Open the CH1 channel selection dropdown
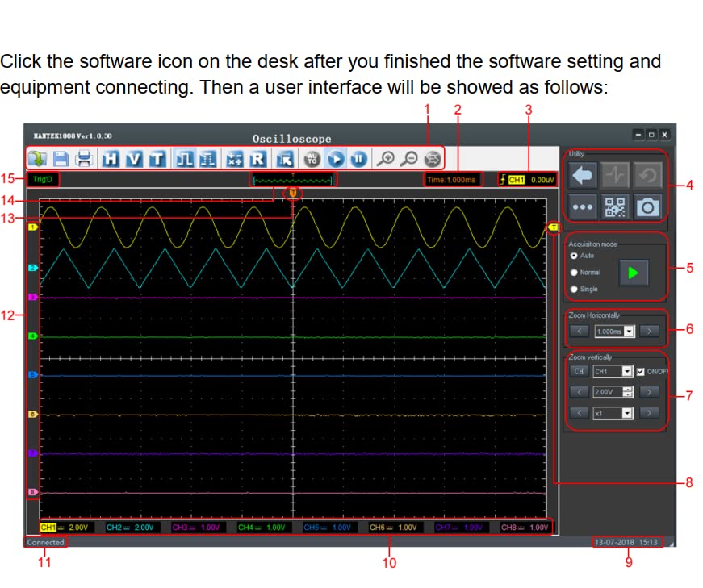This screenshot has width=703, height=588. 626,372
